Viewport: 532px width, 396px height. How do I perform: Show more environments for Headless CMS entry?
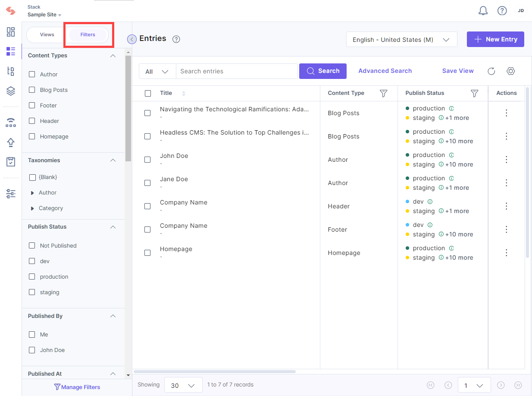pyautogui.click(x=459, y=141)
